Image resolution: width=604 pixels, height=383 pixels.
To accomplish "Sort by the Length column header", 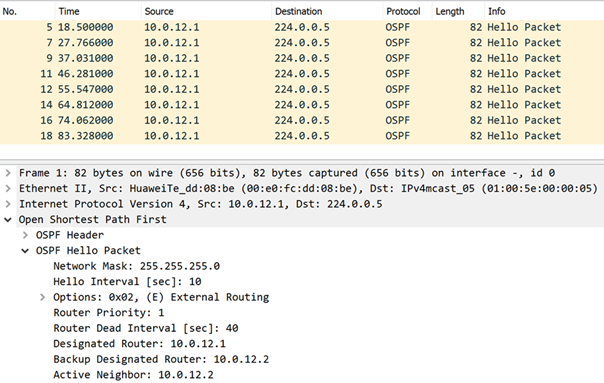I will click(x=458, y=11).
